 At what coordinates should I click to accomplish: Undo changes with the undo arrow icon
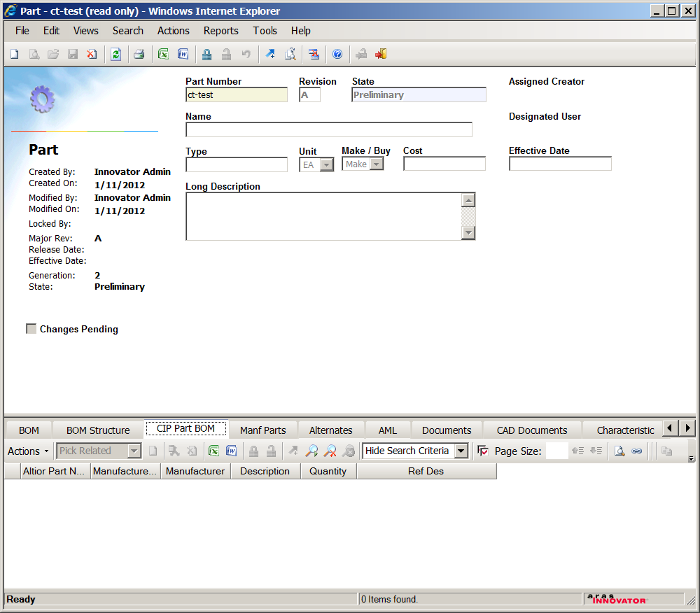tap(246, 54)
